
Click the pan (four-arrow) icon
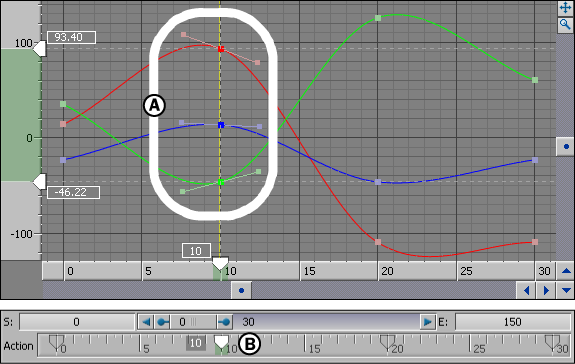[565, 8]
